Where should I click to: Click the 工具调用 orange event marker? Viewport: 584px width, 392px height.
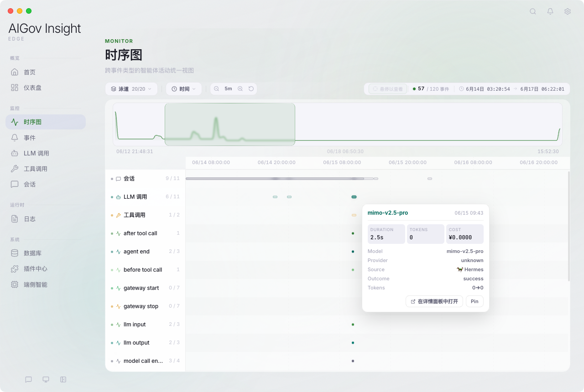pos(354,215)
